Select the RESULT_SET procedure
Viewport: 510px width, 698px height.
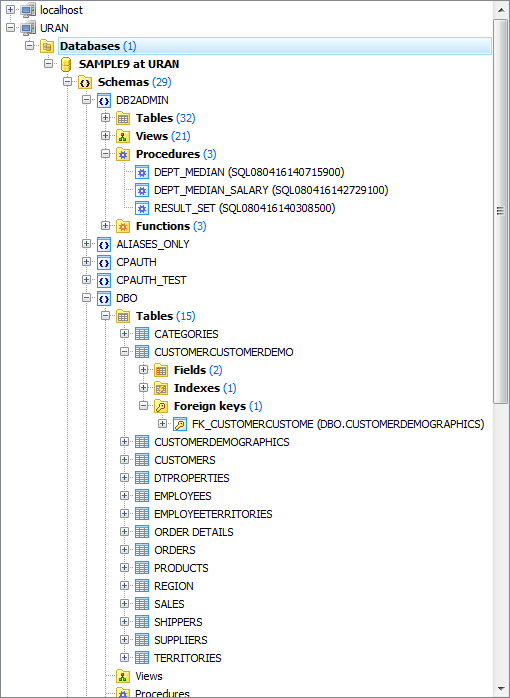pyautogui.click(x=244, y=208)
